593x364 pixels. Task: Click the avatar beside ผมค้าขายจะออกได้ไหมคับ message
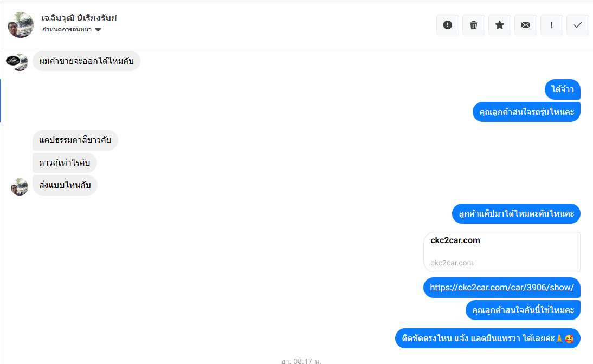17,62
